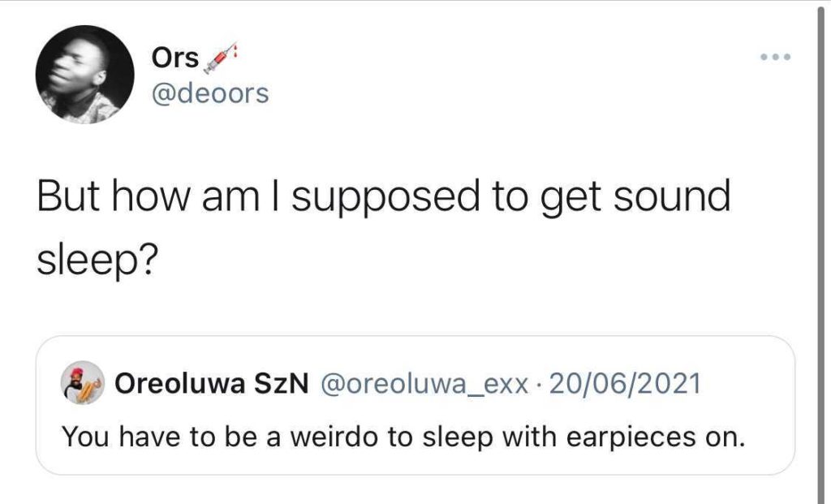Screen dimensions: 831x504
Task: Open Oreoluwa SzN's small avatar
Action: pyautogui.click(x=84, y=382)
